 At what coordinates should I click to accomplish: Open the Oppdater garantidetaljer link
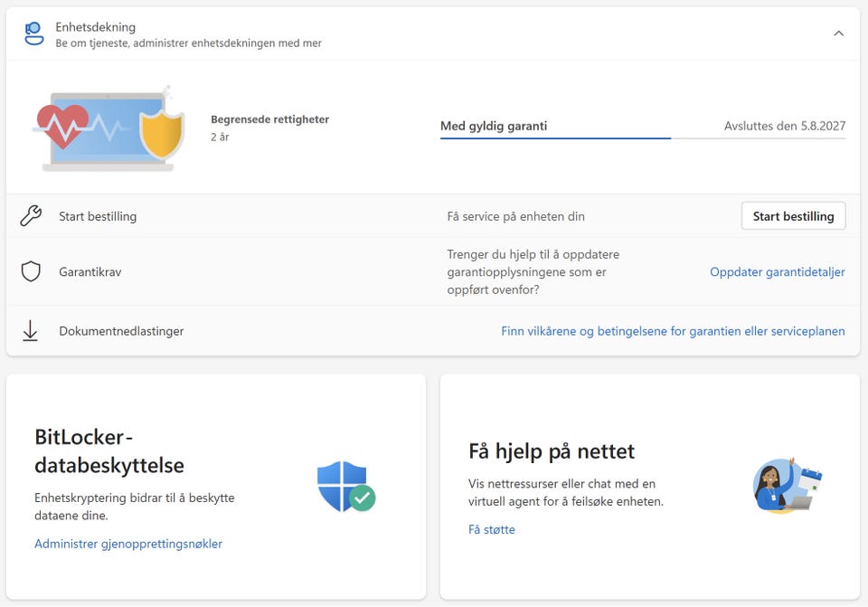coord(778,272)
